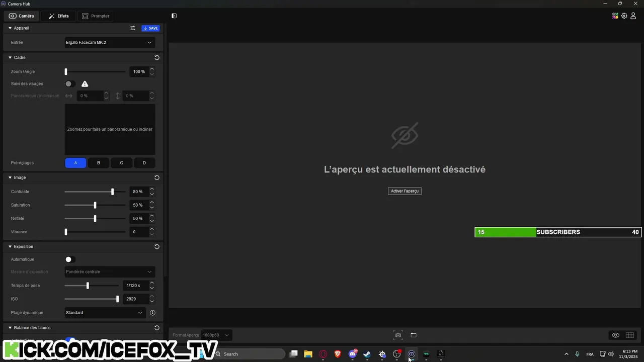This screenshot has height=362, width=644.
Task: Adjust the ISO slider
Action: pos(92,299)
